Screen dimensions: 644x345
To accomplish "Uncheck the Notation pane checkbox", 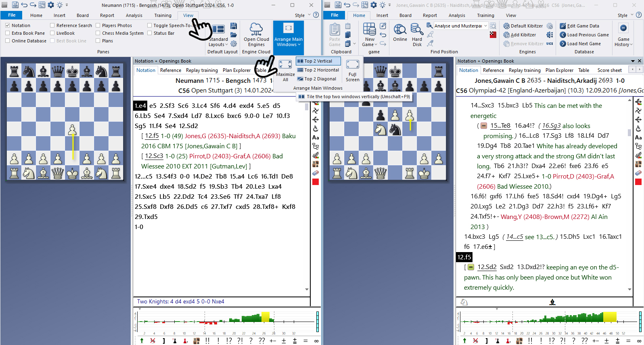I will (8, 25).
